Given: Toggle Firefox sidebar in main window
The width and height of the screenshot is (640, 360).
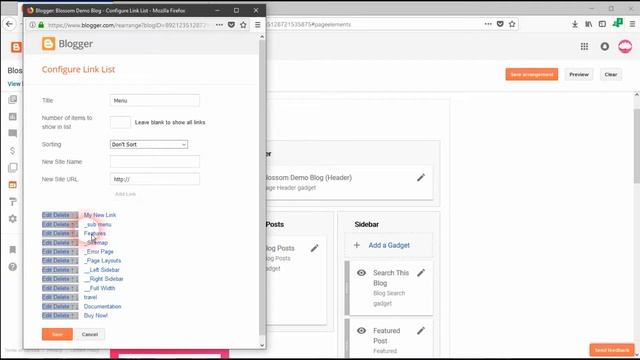Looking at the screenshot, I should 602,24.
